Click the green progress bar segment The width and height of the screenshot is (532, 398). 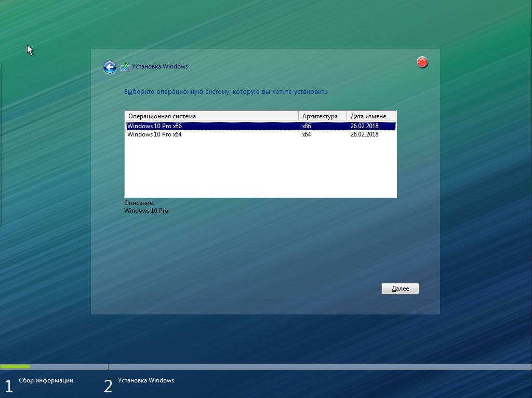tap(15, 366)
